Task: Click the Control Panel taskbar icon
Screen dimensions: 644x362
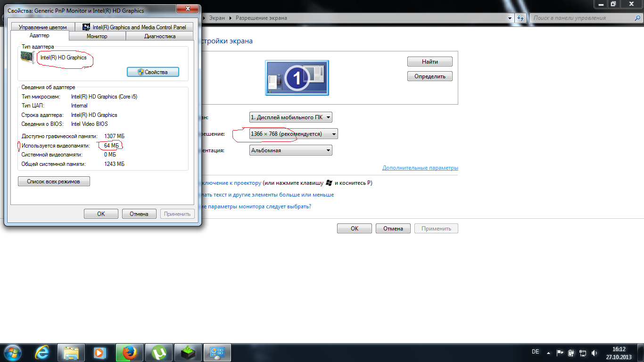Action: 217,353
